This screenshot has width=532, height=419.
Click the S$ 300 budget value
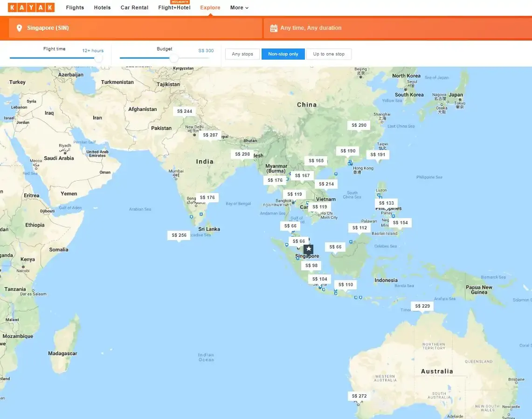point(206,50)
